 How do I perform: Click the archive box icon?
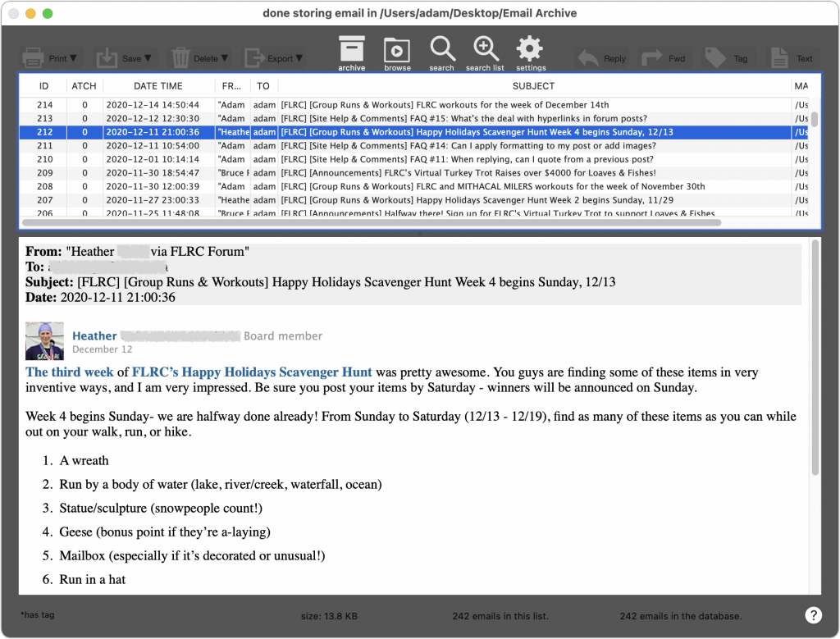[x=351, y=49]
